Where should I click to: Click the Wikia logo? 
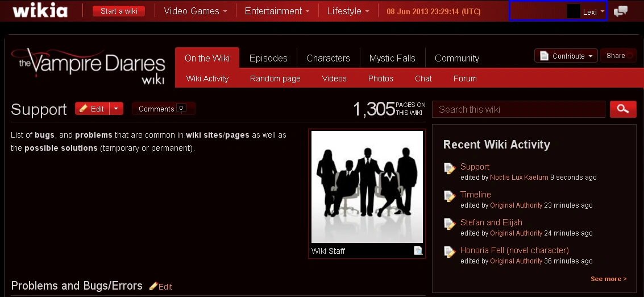click(x=40, y=11)
